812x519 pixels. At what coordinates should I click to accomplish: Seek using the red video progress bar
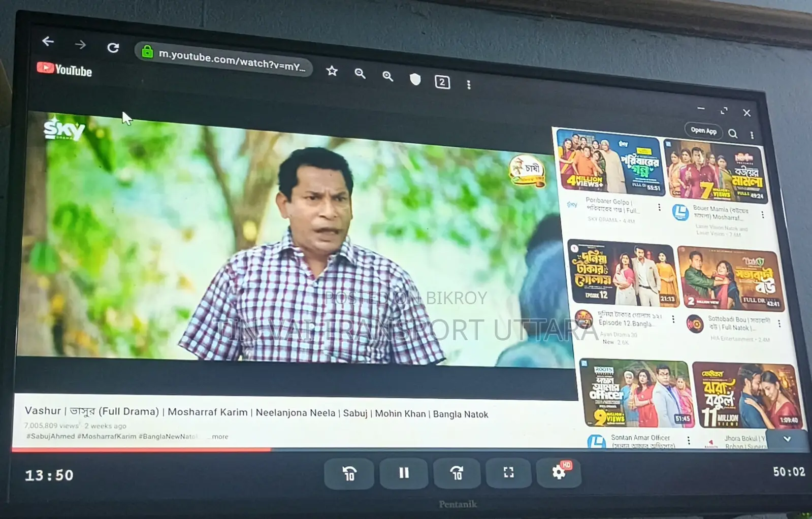pos(410,450)
